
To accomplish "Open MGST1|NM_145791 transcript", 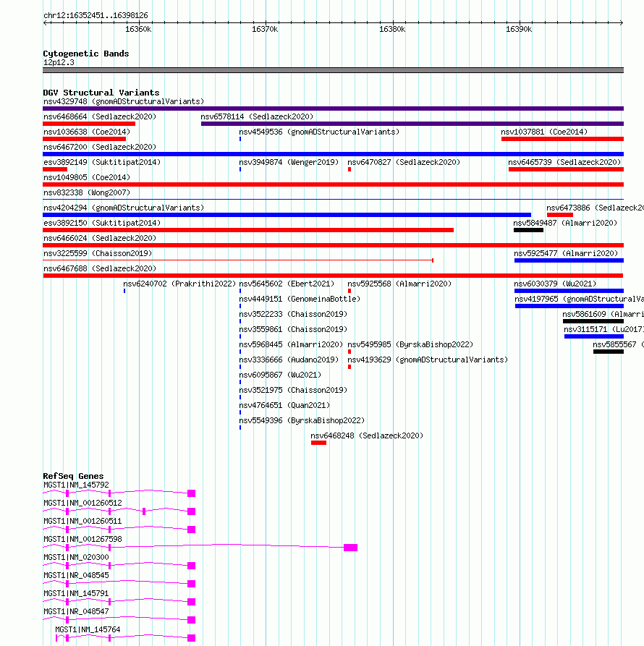I will point(76,594).
